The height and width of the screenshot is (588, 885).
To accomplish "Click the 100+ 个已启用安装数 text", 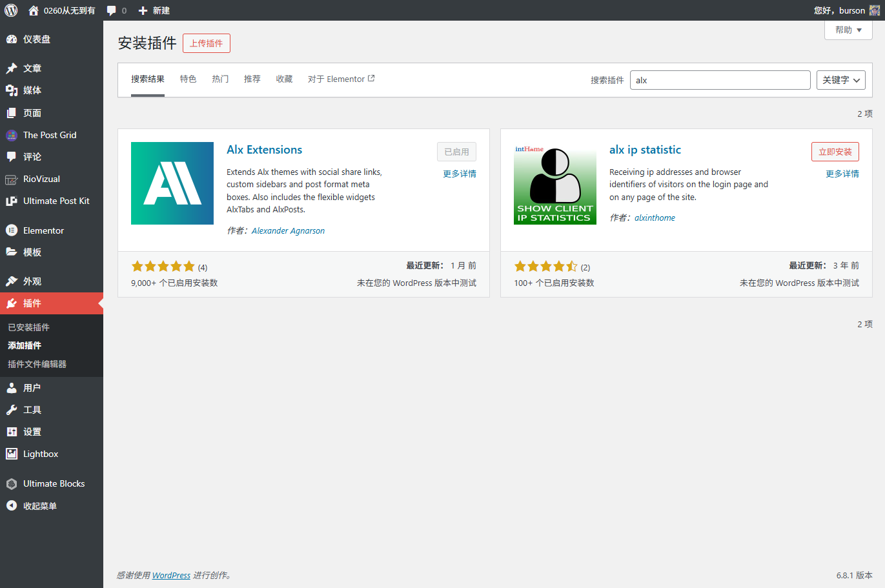I will pyautogui.click(x=554, y=283).
